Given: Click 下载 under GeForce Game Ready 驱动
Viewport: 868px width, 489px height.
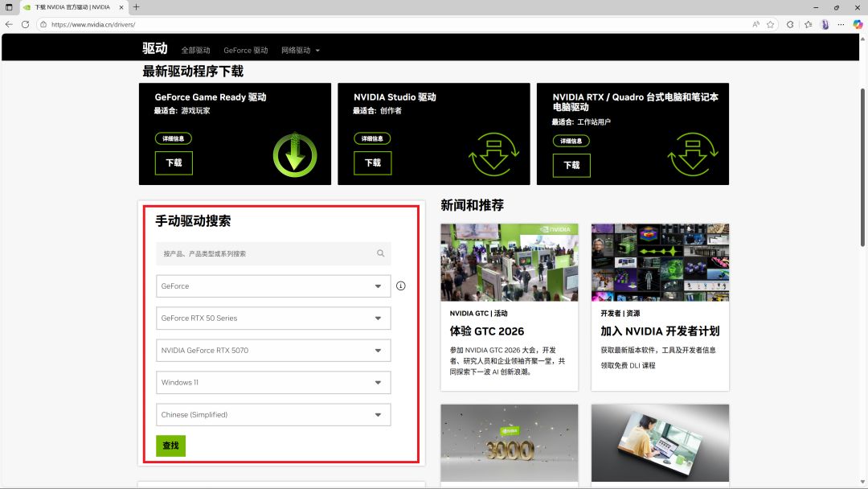Looking at the screenshot, I should click(x=174, y=162).
